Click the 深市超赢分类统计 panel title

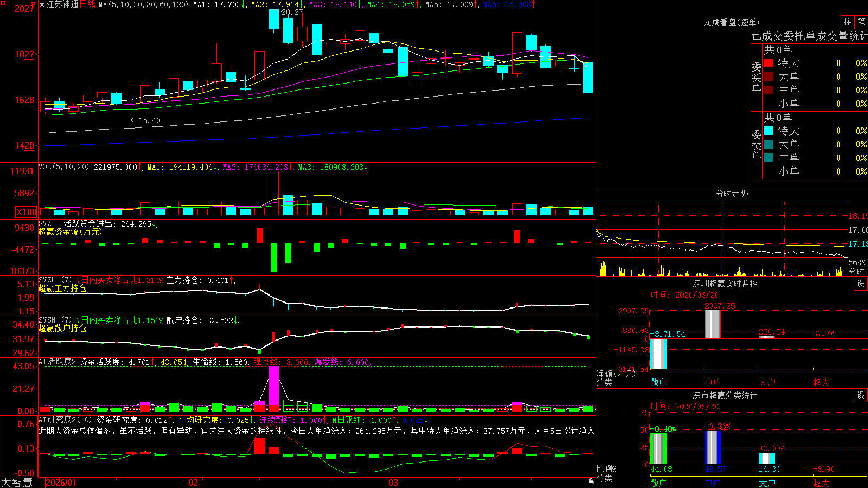725,395
